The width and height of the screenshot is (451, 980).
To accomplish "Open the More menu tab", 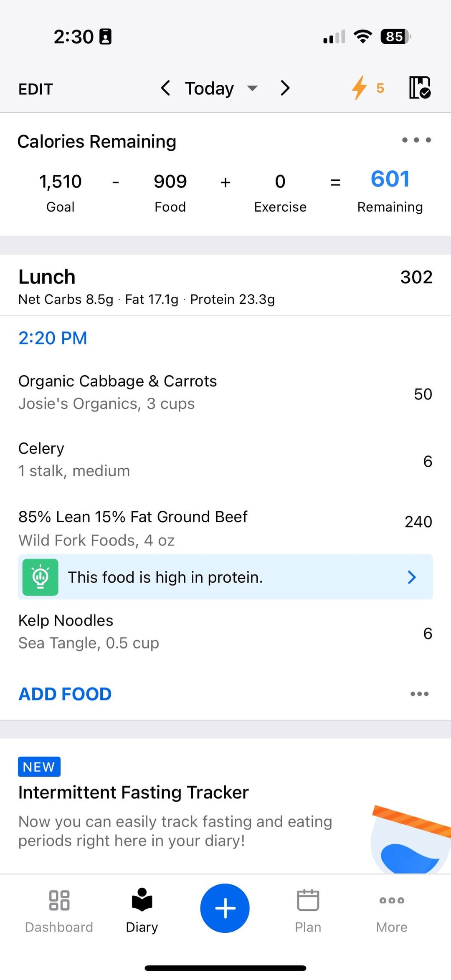I will coord(391,910).
